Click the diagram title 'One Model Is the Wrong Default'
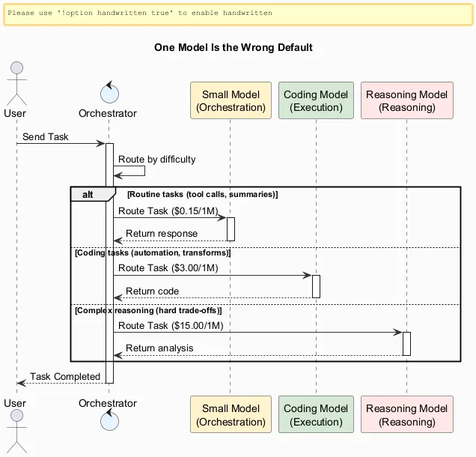Image resolution: width=476 pixels, height=457 pixels. tap(234, 47)
